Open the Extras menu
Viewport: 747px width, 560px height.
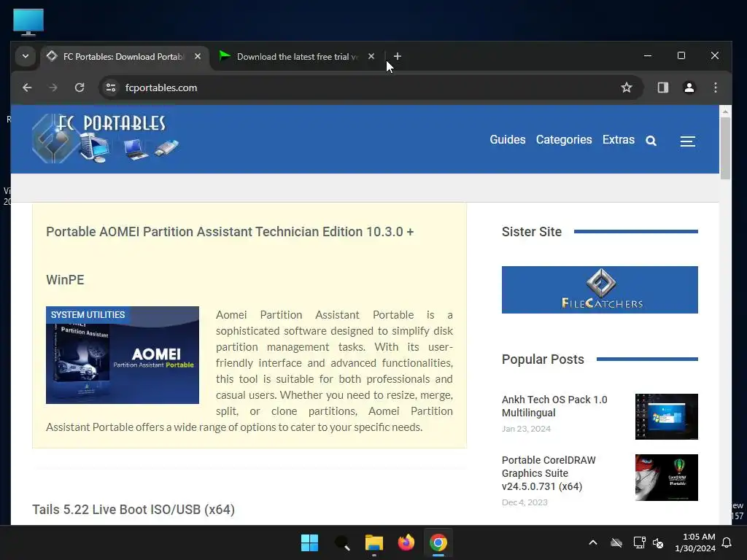tap(618, 140)
